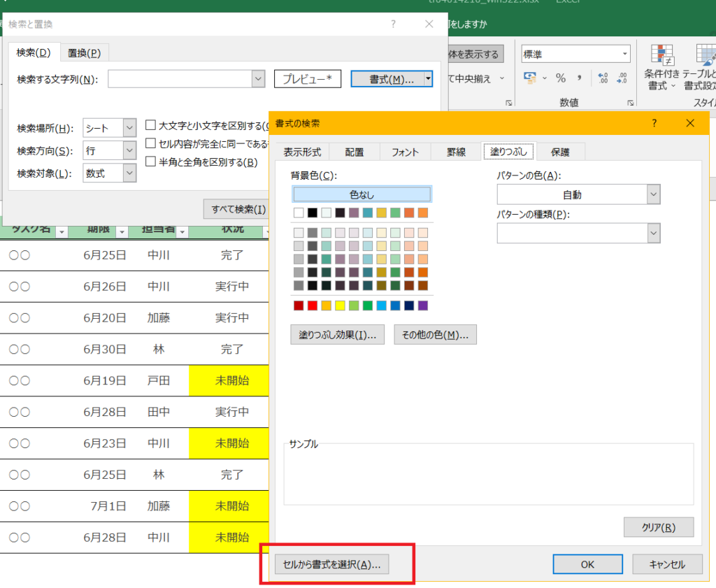Open the conditional formatting (条件付き書式) icon
716x588 pixels.
click(x=661, y=68)
